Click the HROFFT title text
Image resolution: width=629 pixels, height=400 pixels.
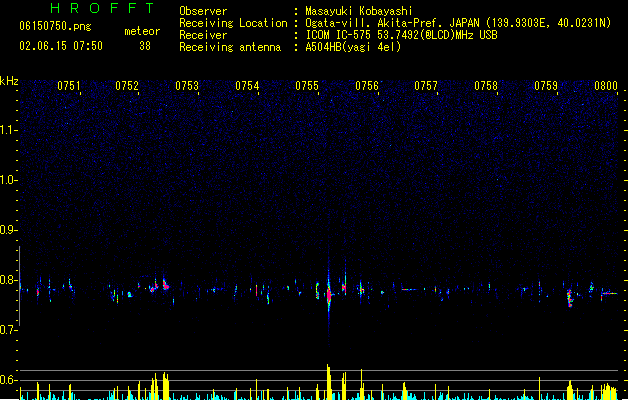point(102,8)
